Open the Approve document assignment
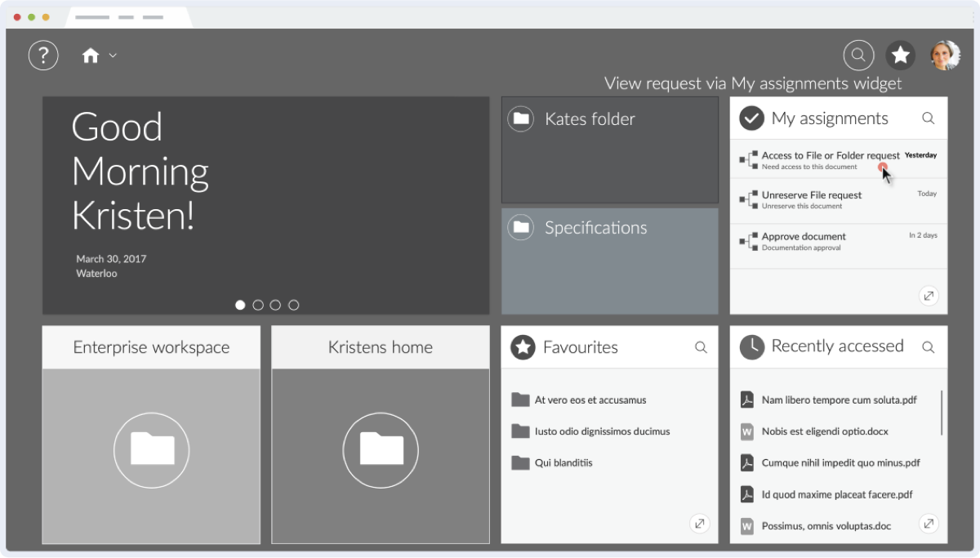980x558 pixels. click(804, 237)
